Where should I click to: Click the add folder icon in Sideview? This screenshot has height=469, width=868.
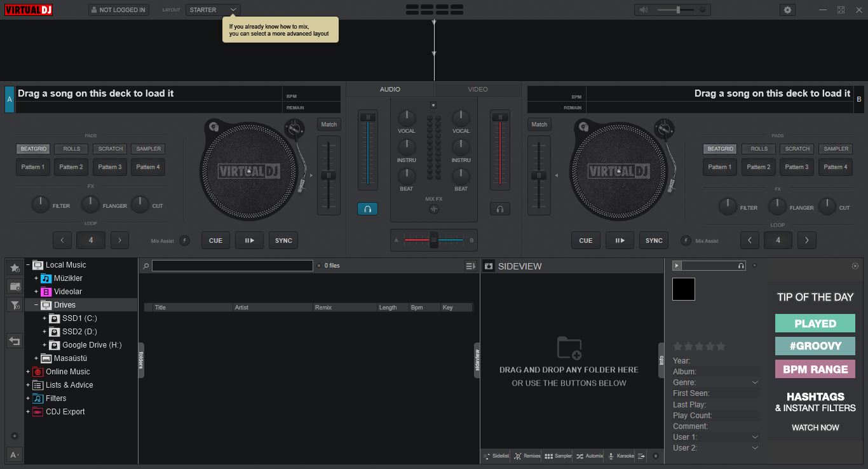click(x=569, y=348)
